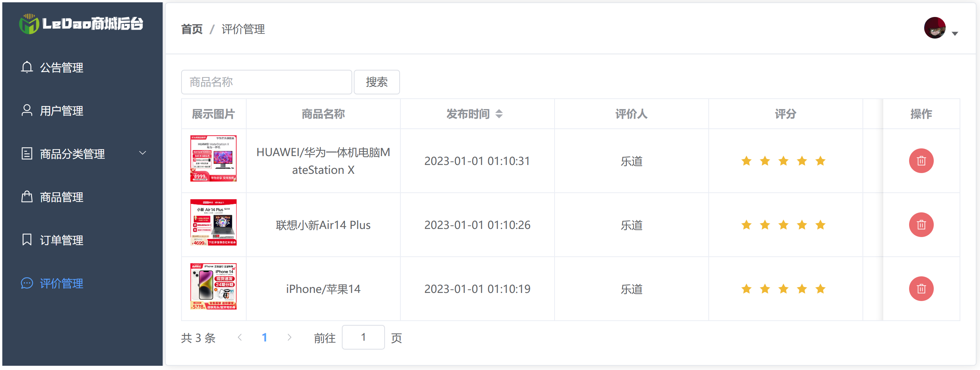The width and height of the screenshot is (980, 370).
Task: Open the HUAWEI MateStation product thumbnail
Action: click(x=213, y=158)
